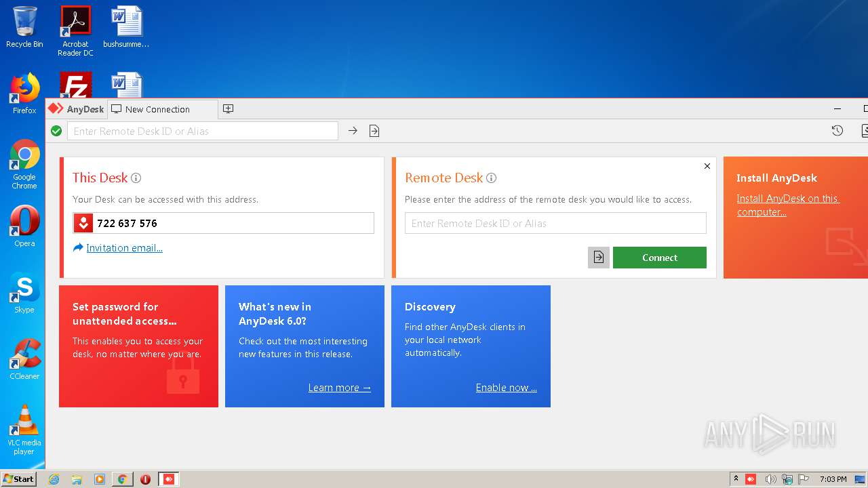Open Windows Explorer folder in taskbar
Viewport: 868px width, 488px height.
(x=77, y=479)
